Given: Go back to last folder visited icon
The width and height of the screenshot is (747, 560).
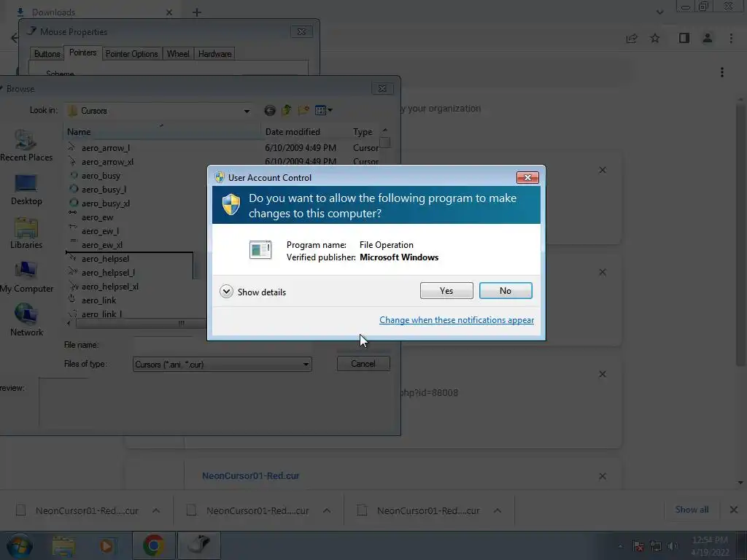Looking at the screenshot, I should tap(270, 111).
